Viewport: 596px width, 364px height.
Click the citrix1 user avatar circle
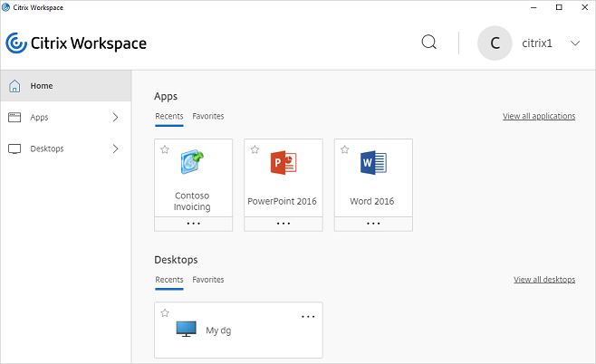click(x=495, y=43)
